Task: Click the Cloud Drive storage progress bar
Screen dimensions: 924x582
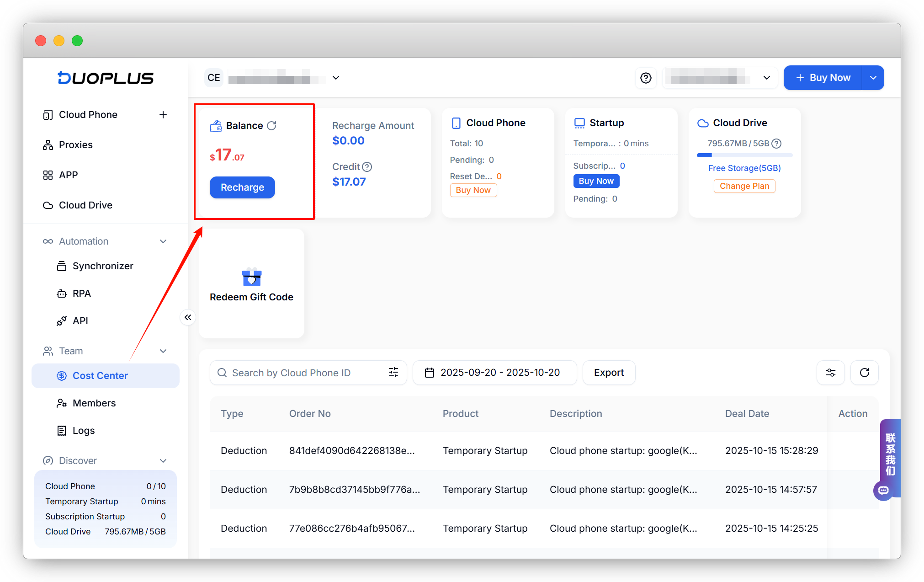Action: point(744,155)
